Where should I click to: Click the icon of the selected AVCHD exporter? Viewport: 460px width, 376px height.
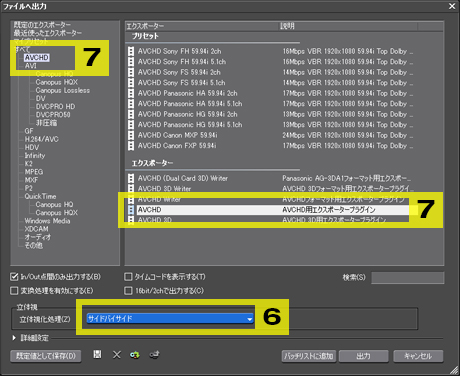(131, 210)
